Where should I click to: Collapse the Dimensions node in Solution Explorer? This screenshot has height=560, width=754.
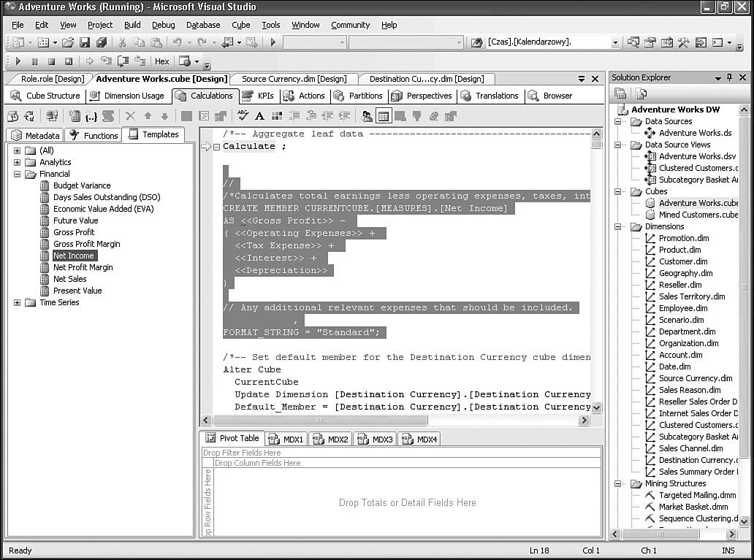pyautogui.click(x=618, y=227)
